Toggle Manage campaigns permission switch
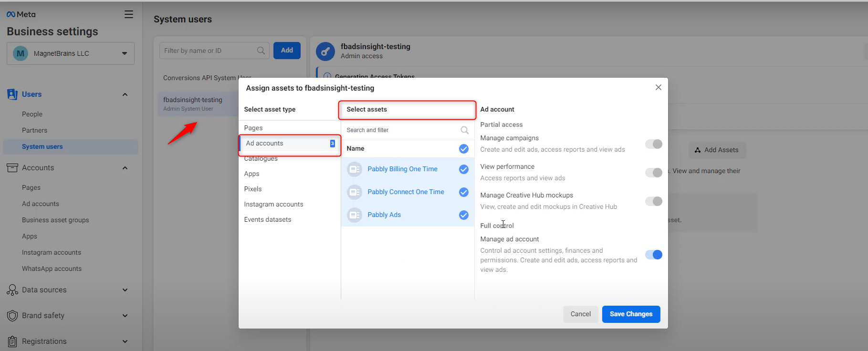The image size is (868, 351). pyautogui.click(x=654, y=144)
